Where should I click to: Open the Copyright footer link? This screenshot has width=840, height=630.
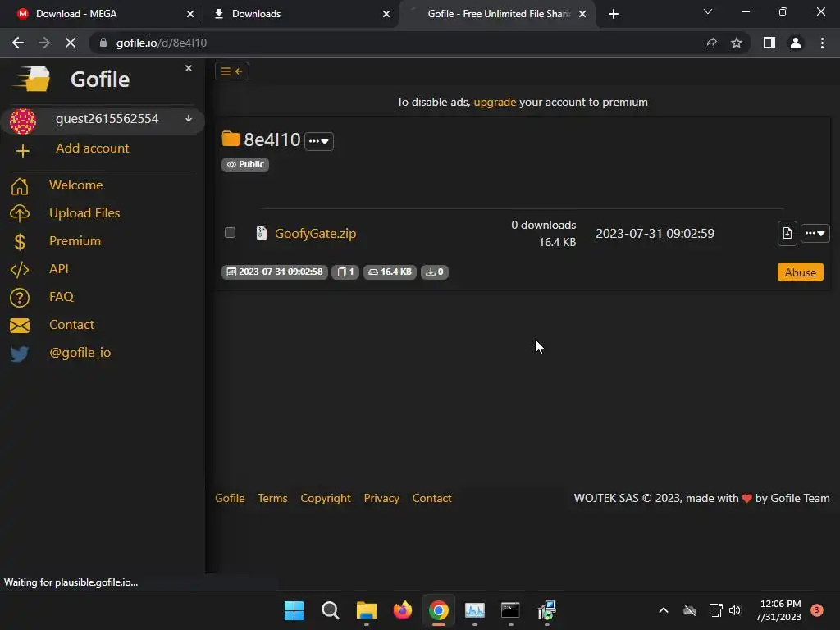point(326,498)
